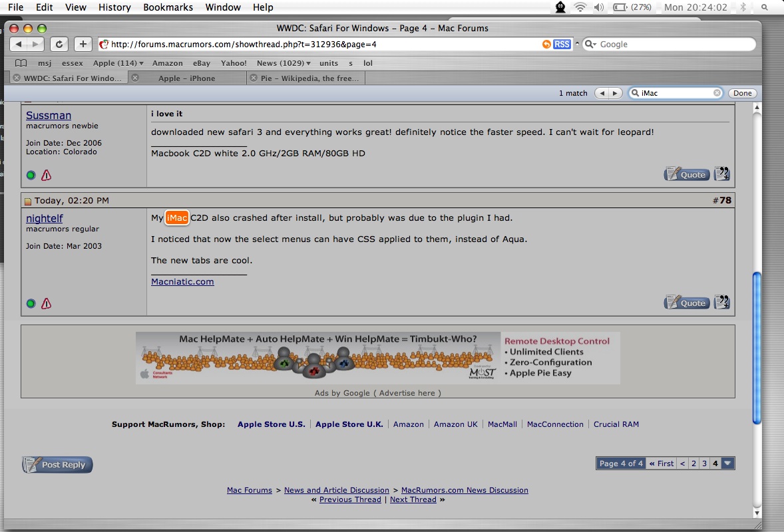The height and width of the screenshot is (532, 784).
Task: Click the post icon beside Today, 02:20 PM
Action: 28,201
